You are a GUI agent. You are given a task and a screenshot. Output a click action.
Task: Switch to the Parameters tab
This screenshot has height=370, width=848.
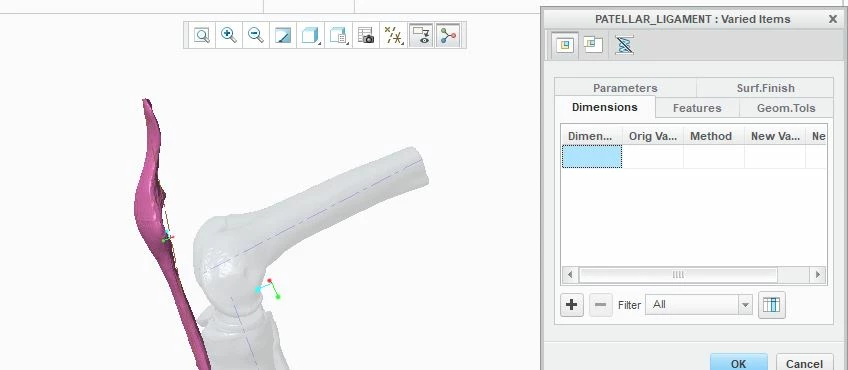click(625, 88)
